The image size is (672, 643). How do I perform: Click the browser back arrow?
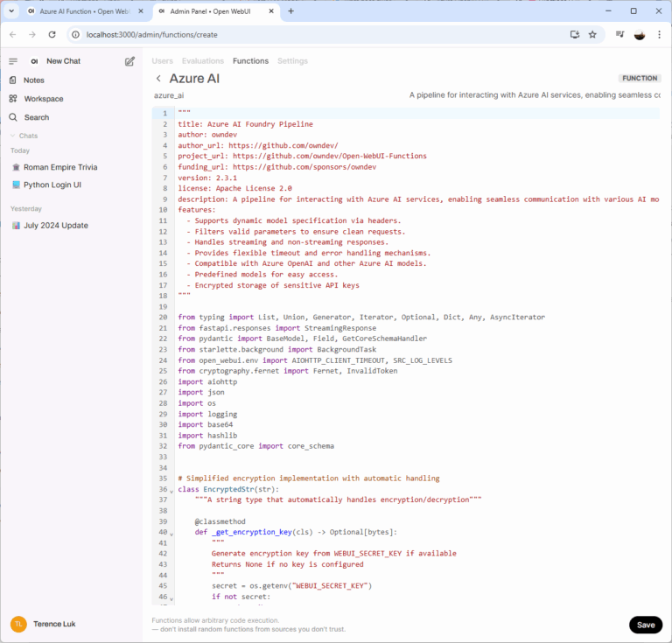coord(13,35)
